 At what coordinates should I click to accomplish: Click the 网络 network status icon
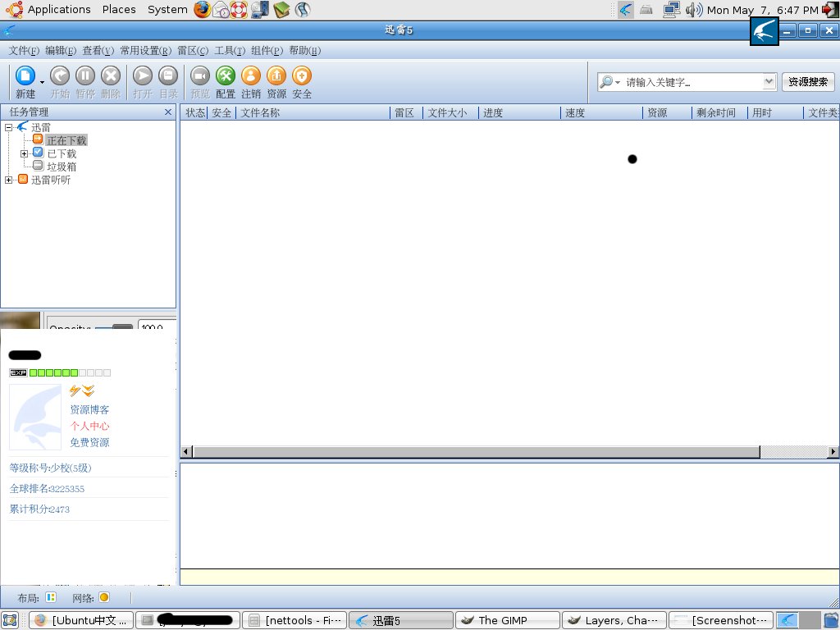point(104,597)
